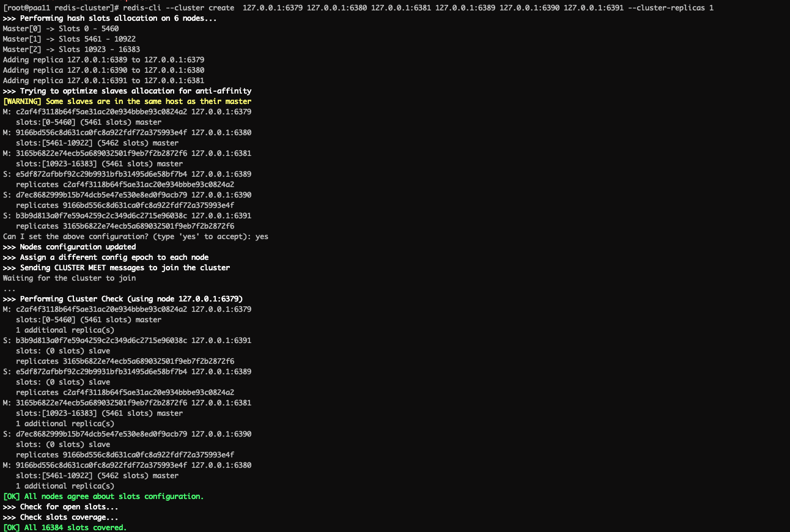This screenshot has width=790, height=532.
Task: Click the 'M: 9166bd55...' 6380 line above the yes prompt
Action: 127,133
